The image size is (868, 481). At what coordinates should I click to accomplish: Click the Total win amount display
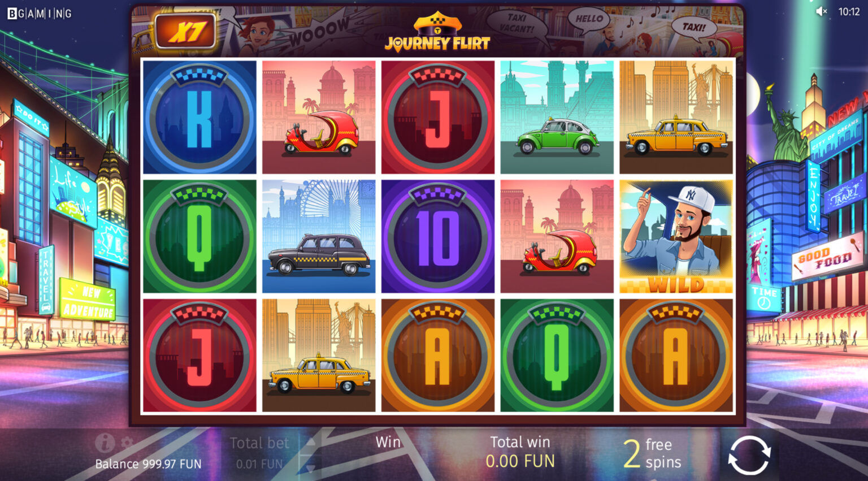tap(520, 461)
